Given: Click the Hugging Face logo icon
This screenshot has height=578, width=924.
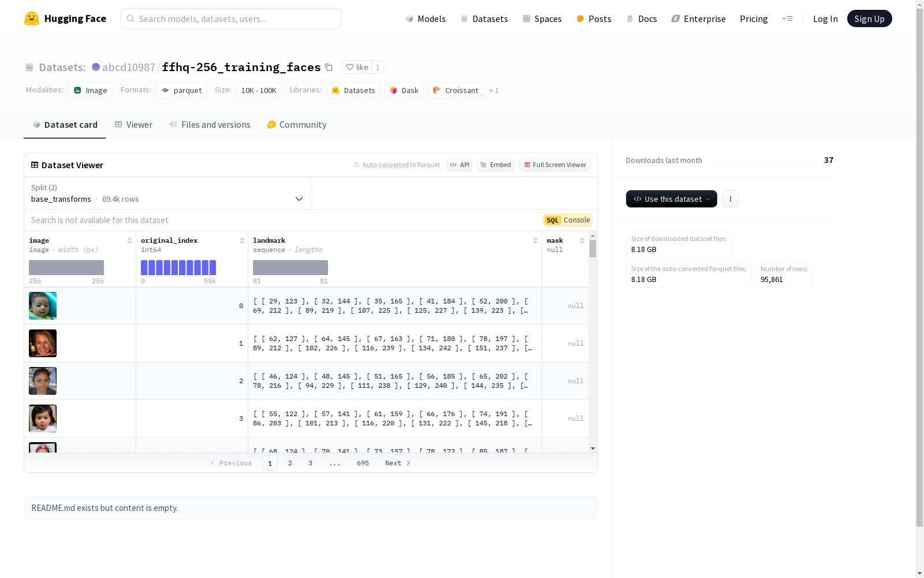Looking at the screenshot, I should (32, 18).
